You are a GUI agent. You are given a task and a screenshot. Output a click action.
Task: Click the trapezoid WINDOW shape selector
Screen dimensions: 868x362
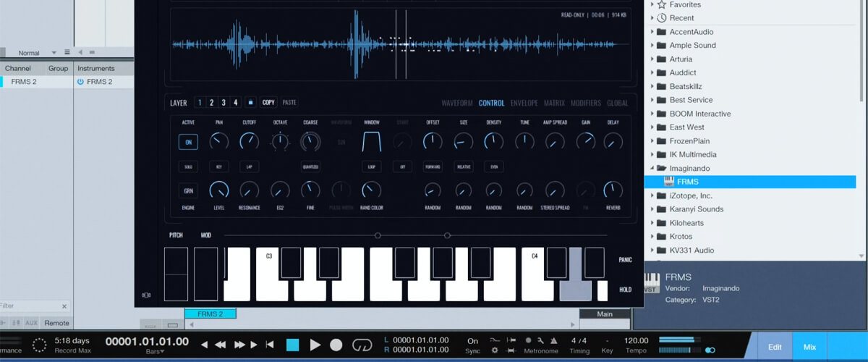[x=371, y=142]
